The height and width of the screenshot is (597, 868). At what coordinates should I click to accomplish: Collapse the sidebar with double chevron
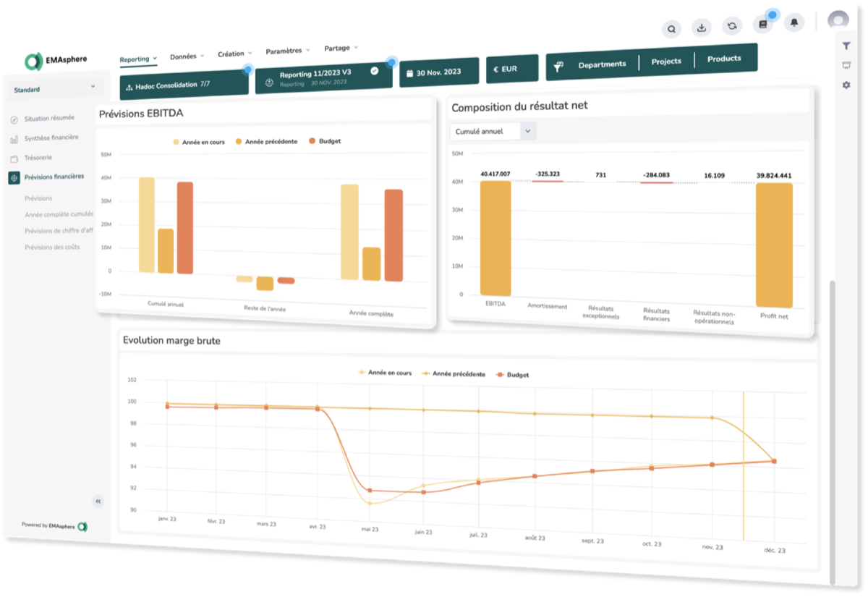[98, 501]
